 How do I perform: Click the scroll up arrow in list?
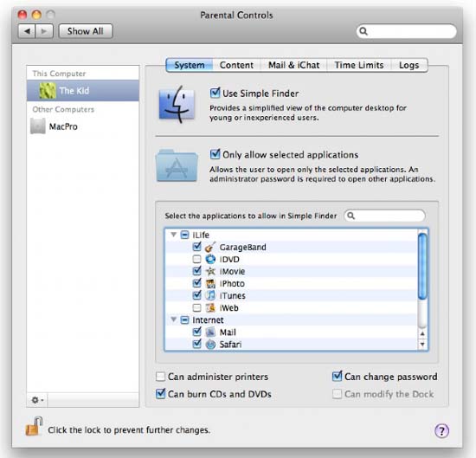tap(422, 333)
